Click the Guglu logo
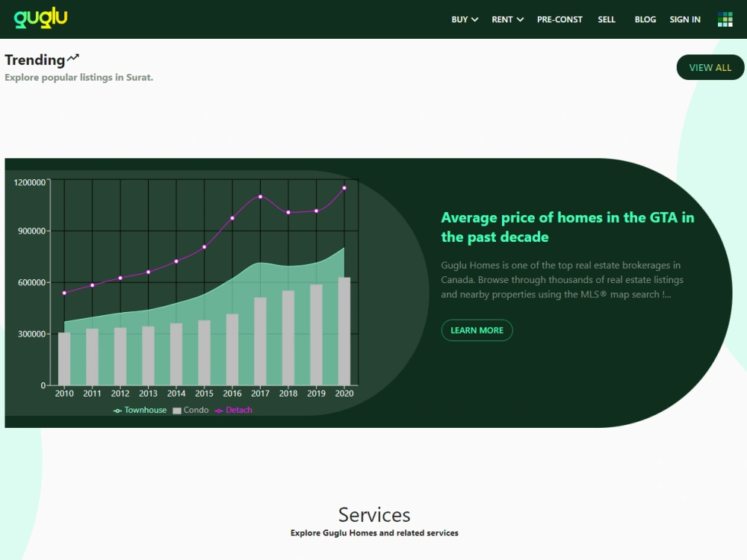The image size is (747, 560). tap(40, 18)
